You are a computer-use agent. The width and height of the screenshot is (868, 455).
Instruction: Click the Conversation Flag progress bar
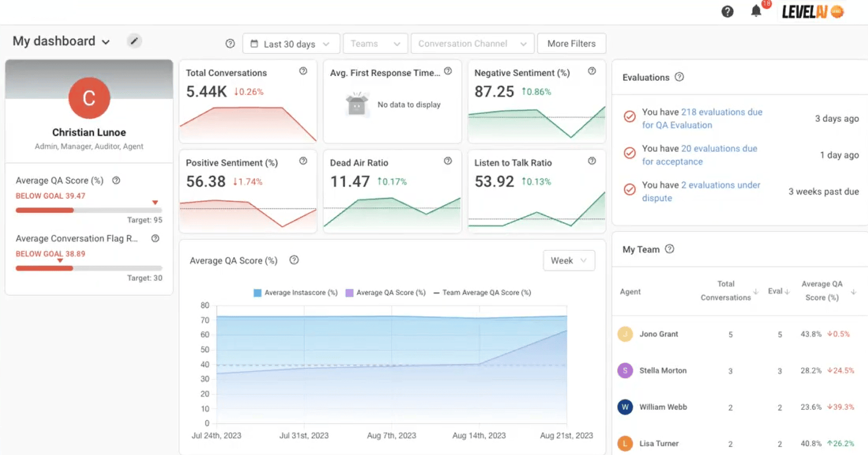pos(89,268)
